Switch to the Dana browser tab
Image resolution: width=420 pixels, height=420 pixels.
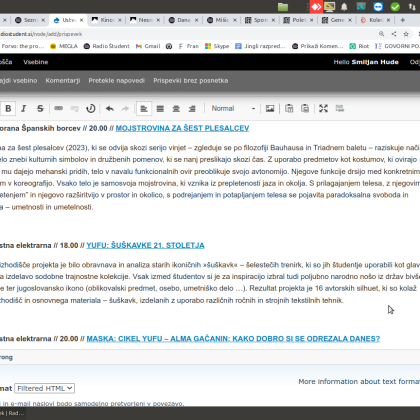(183, 20)
